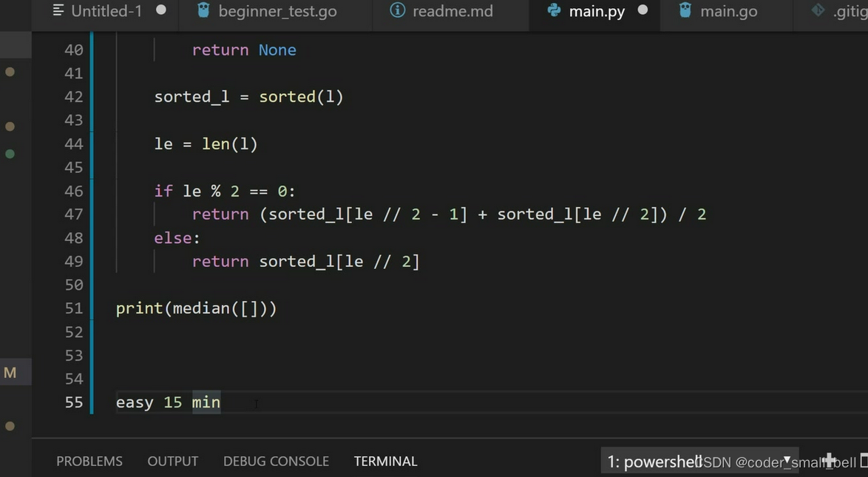Click the 'else:' keyword on line 48
Image resolution: width=868 pixels, height=477 pixels.
[177, 238]
